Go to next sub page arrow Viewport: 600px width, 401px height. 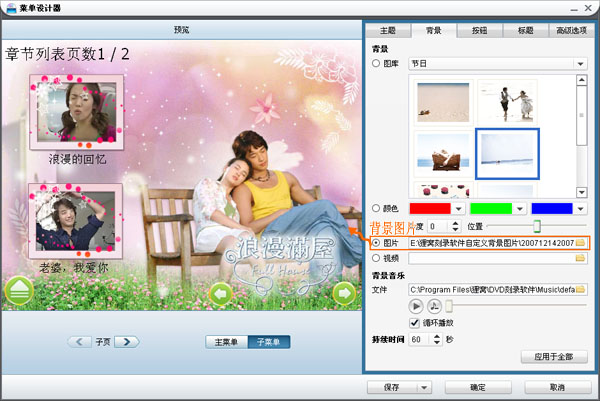point(127,342)
